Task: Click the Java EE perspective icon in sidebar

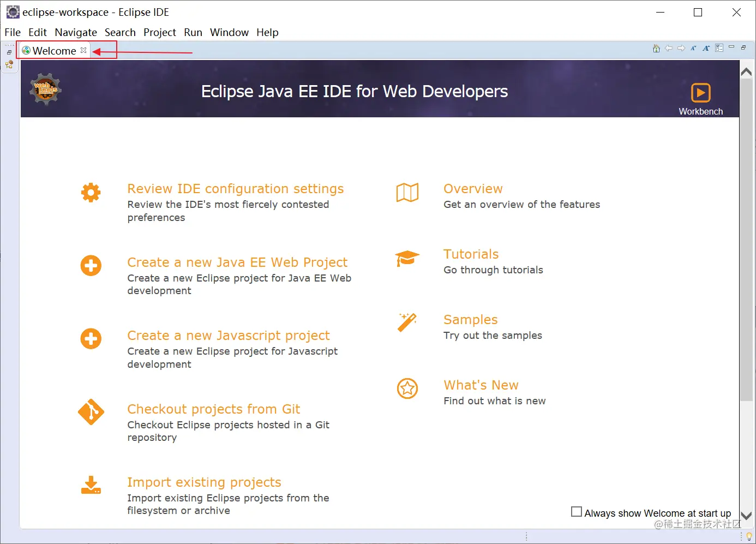Action: pyautogui.click(x=9, y=64)
